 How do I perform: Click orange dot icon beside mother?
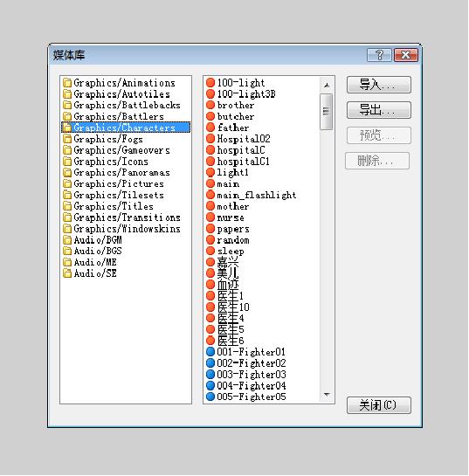tap(210, 206)
